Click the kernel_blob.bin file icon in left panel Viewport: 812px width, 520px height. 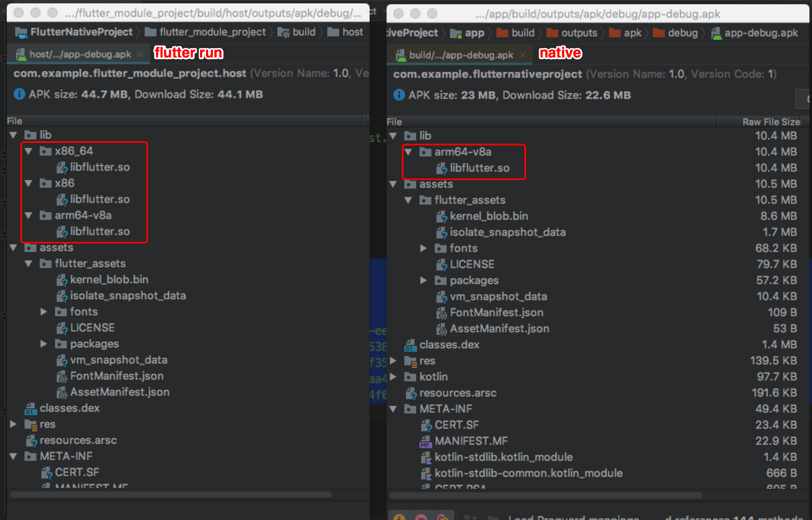coord(62,280)
